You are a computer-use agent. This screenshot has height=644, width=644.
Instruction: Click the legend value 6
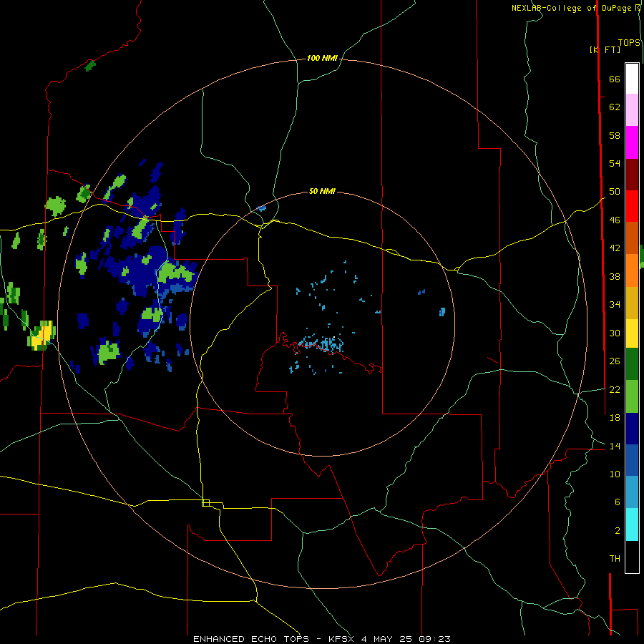pyautogui.click(x=618, y=502)
